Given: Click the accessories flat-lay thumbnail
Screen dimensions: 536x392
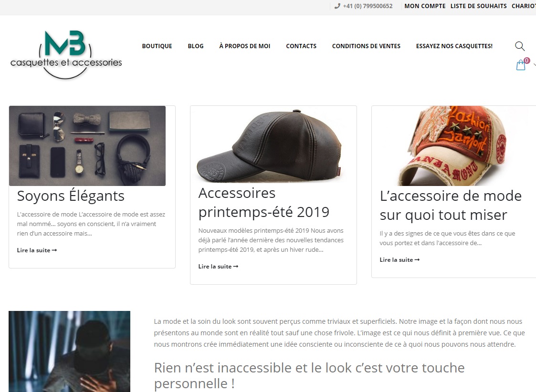Looking at the screenshot, I should (x=87, y=146).
